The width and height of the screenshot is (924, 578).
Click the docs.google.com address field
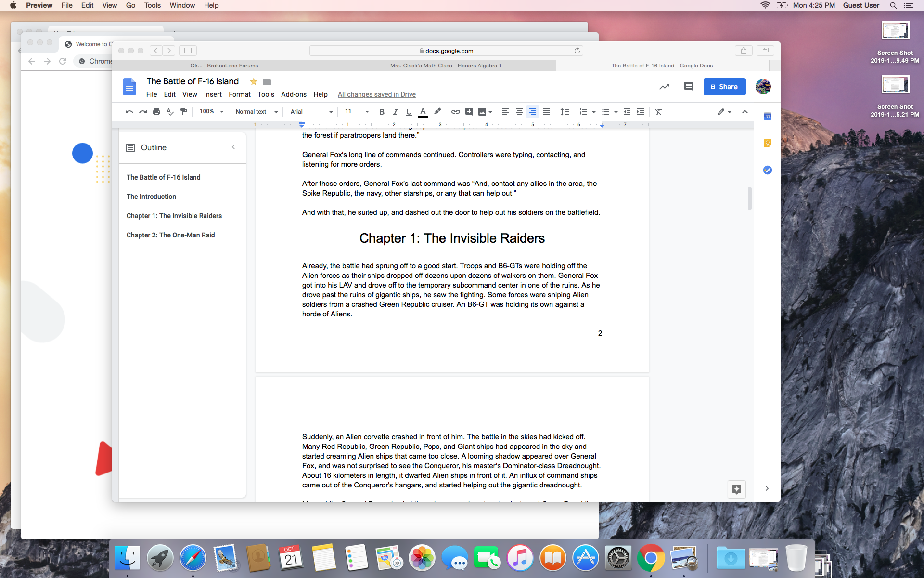446,51
